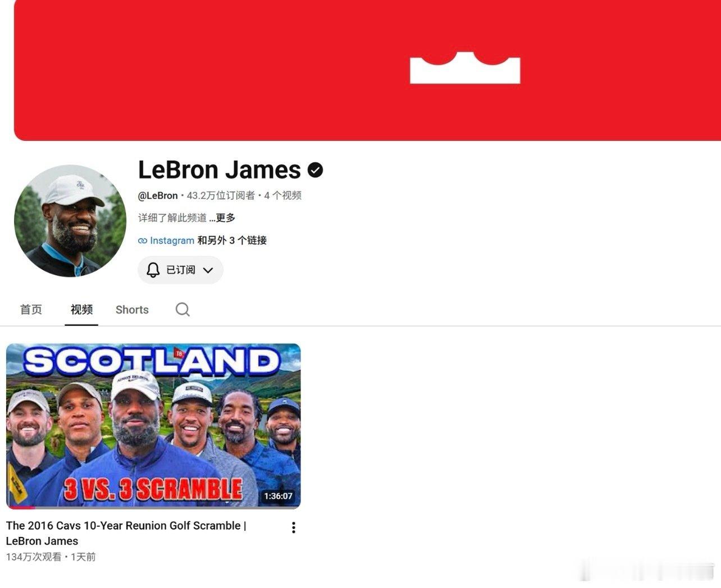
Task: Click the 1天前 upload time text
Action: 83,557
